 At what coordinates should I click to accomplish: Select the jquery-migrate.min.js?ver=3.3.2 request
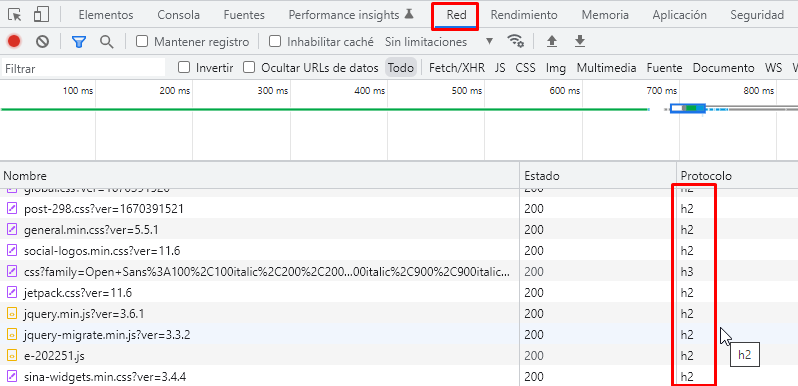pos(107,335)
